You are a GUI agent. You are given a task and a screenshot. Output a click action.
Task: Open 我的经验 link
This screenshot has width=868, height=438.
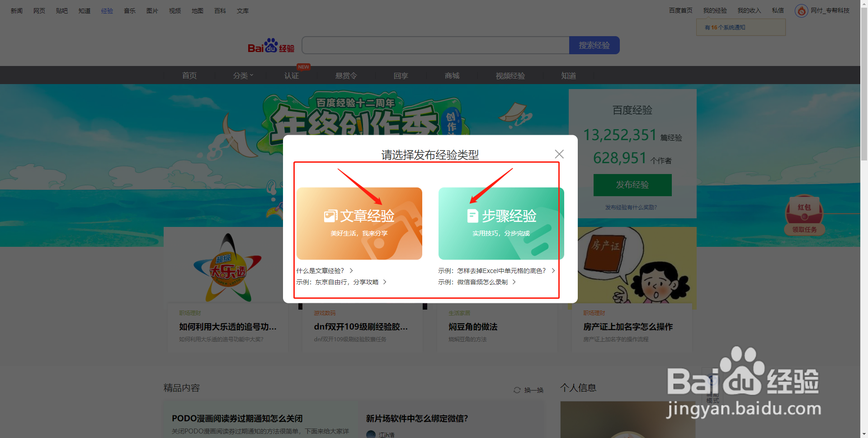click(715, 10)
